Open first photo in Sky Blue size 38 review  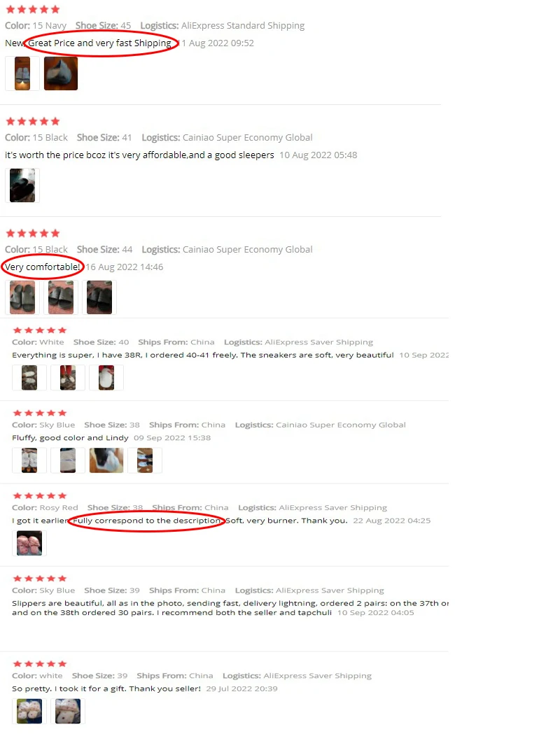pyautogui.click(x=29, y=460)
